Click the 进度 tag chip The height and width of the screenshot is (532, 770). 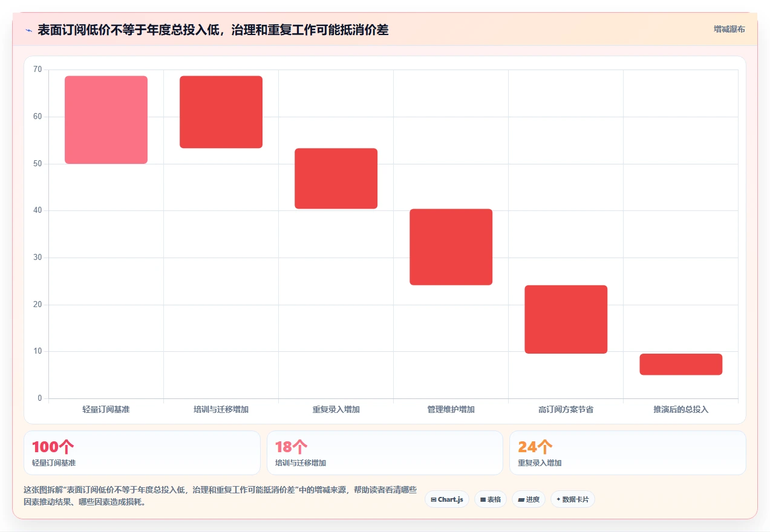click(x=529, y=499)
